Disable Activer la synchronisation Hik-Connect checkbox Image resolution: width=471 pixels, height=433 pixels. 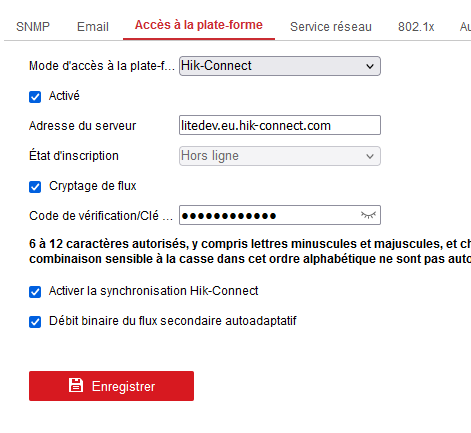(35, 292)
